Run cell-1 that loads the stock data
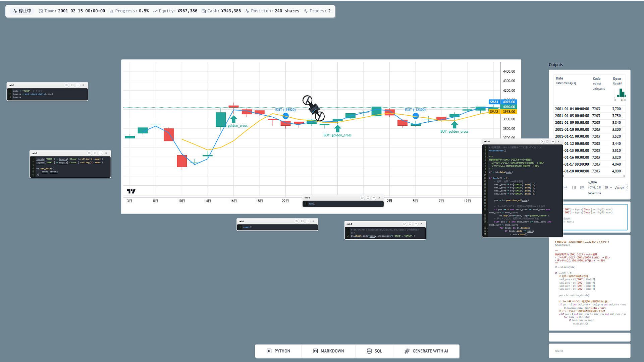 point(66,85)
